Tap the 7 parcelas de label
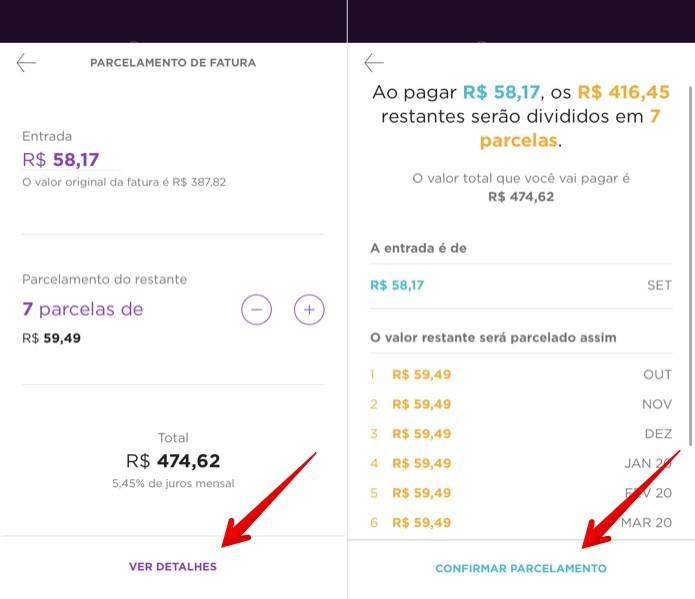Viewport: 695px width, 599px height. pos(83,309)
